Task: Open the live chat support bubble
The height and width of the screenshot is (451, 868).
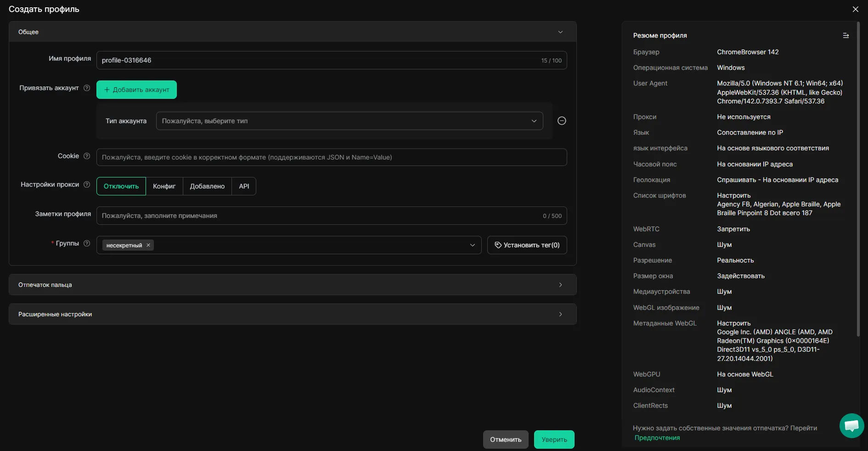Action: [x=851, y=425]
